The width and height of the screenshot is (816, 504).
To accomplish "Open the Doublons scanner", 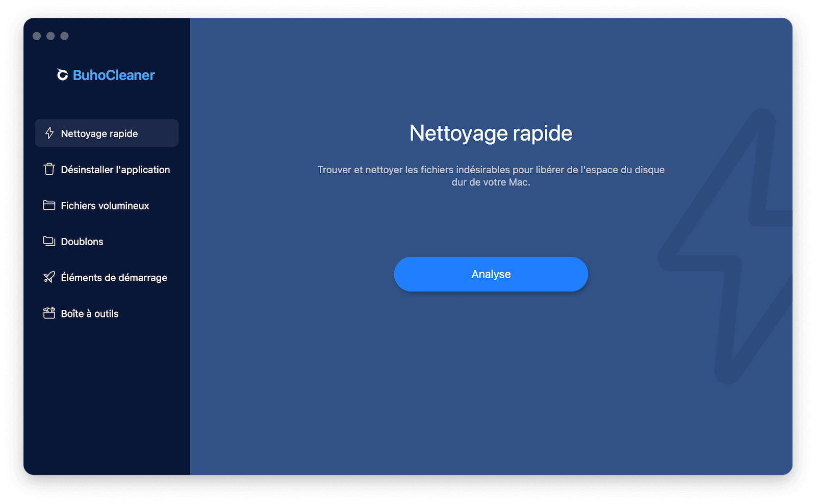I will coord(82,241).
